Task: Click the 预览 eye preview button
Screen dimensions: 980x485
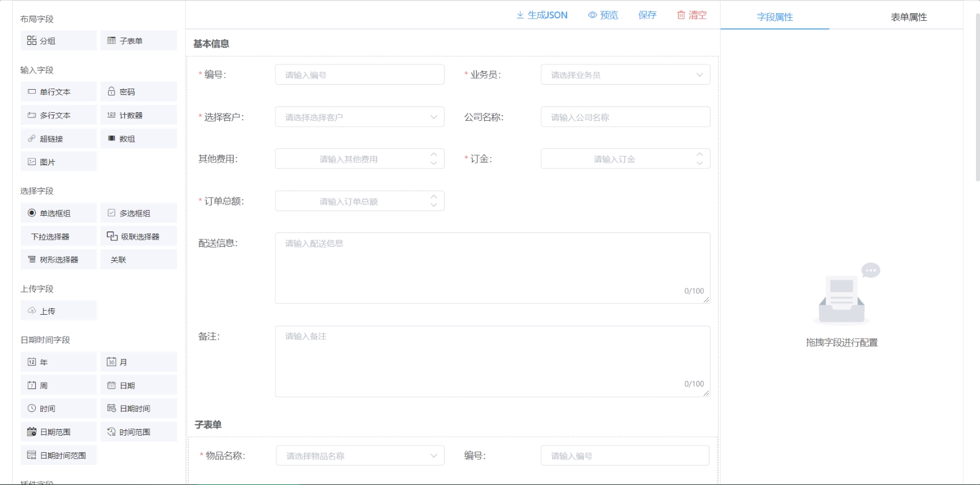Action: [x=603, y=16]
